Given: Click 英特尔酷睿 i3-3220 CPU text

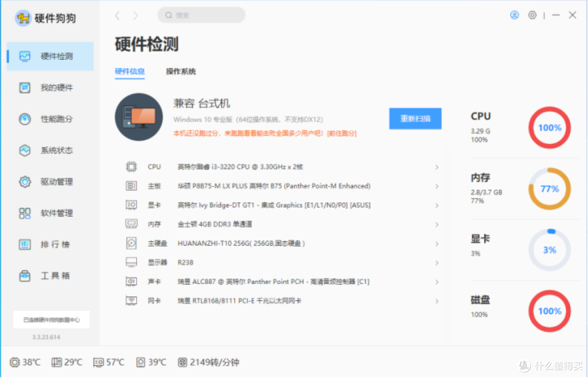Looking at the screenshot, I should pyautogui.click(x=241, y=167).
